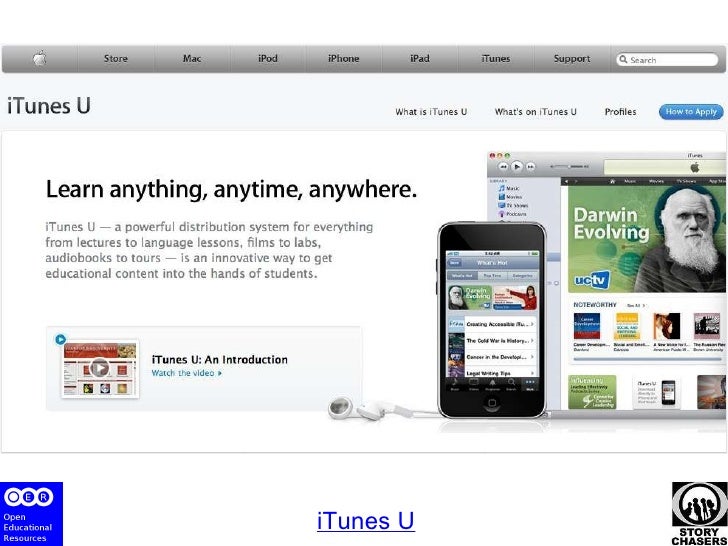728x546 pixels.
Task: Open Cancer in the Developing row on iPod
Action: pyautogui.click(x=493, y=357)
